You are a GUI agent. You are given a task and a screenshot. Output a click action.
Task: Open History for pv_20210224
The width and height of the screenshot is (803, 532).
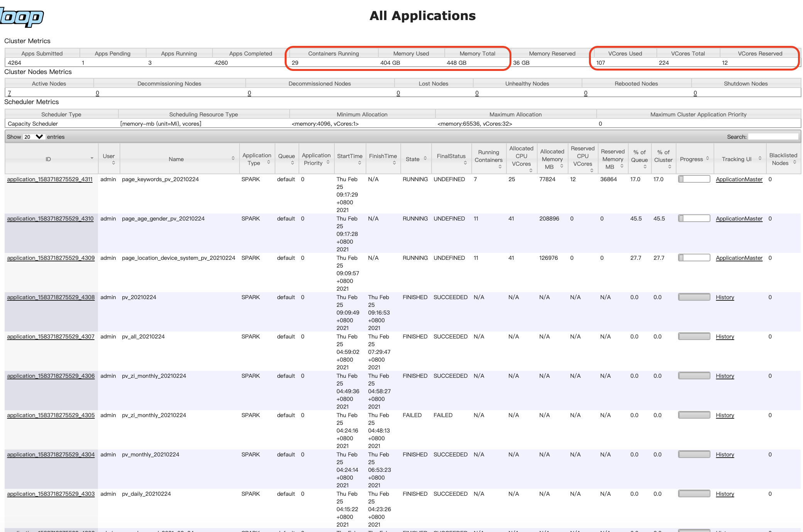(725, 297)
